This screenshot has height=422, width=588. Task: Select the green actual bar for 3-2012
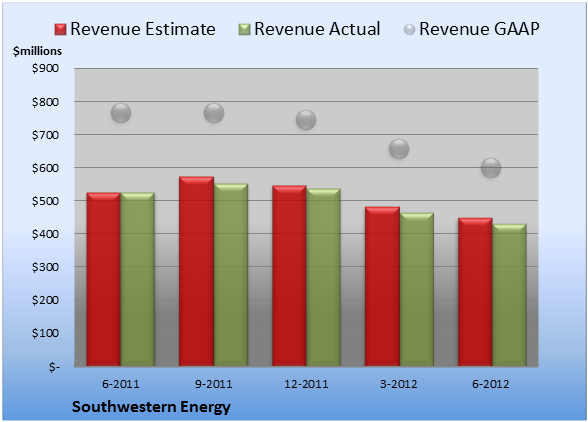(x=417, y=289)
